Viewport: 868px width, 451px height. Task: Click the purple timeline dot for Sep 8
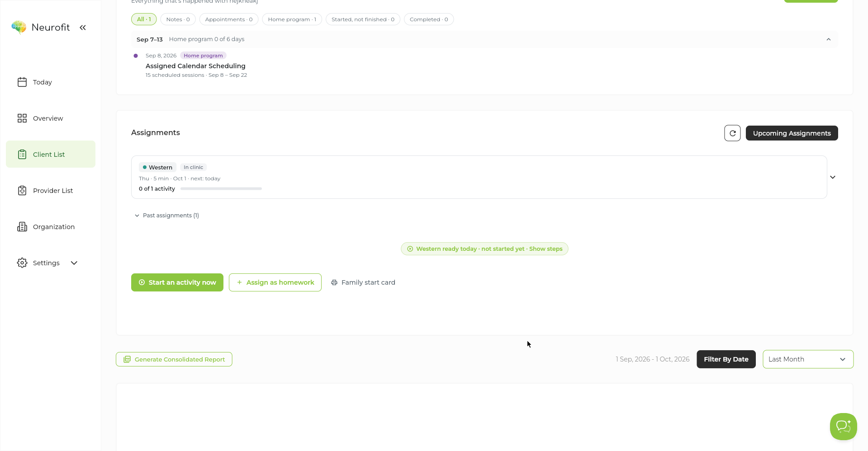(136, 56)
